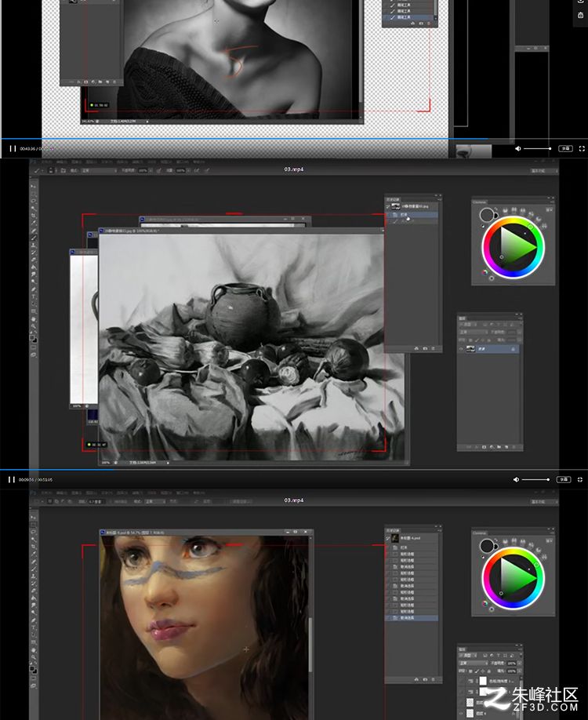Viewport: 588px width, 720px height.
Task: Select Lasso tool in still-life Photoshop toolbar
Action: tap(33, 201)
